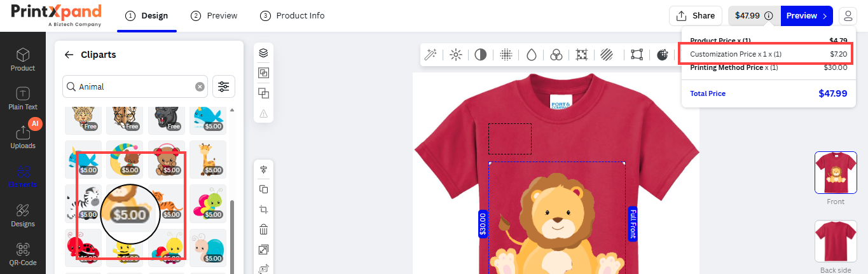The width and height of the screenshot is (868, 274).
Task: Duplicate the object using copy icon
Action: click(263, 189)
